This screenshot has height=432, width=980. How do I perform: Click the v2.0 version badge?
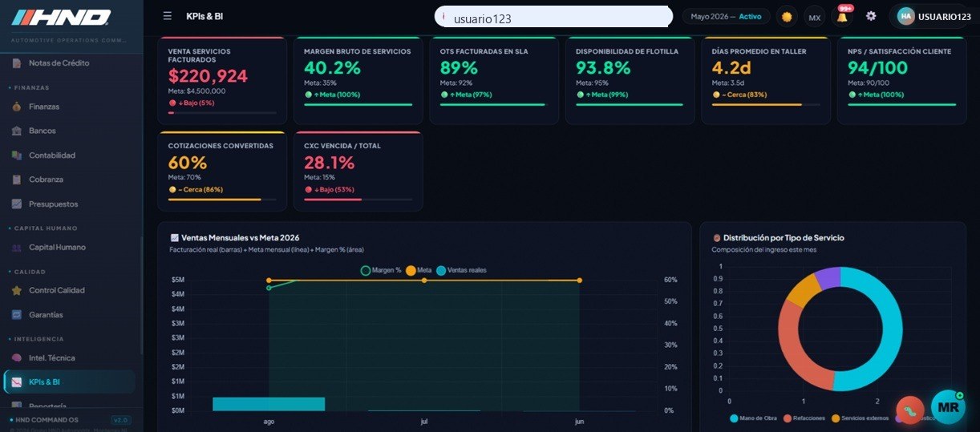tap(120, 420)
